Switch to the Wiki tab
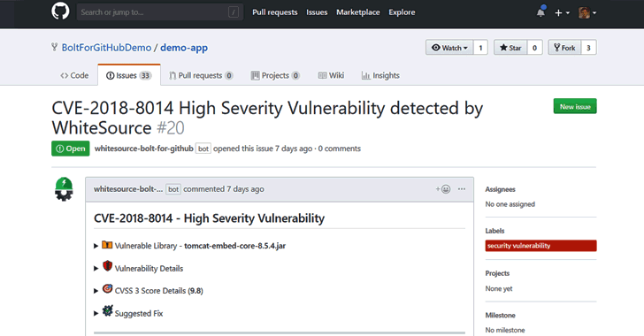The image size is (644, 336). pyautogui.click(x=331, y=75)
